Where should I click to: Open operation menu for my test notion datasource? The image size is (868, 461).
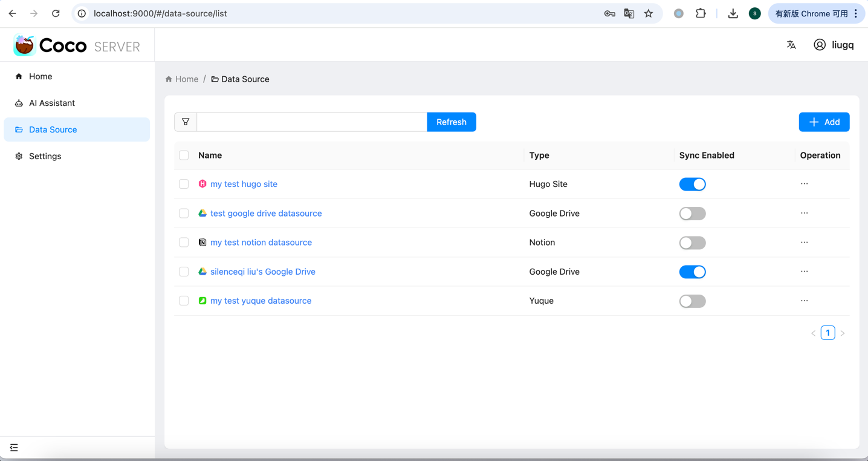pyautogui.click(x=804, y=242)
